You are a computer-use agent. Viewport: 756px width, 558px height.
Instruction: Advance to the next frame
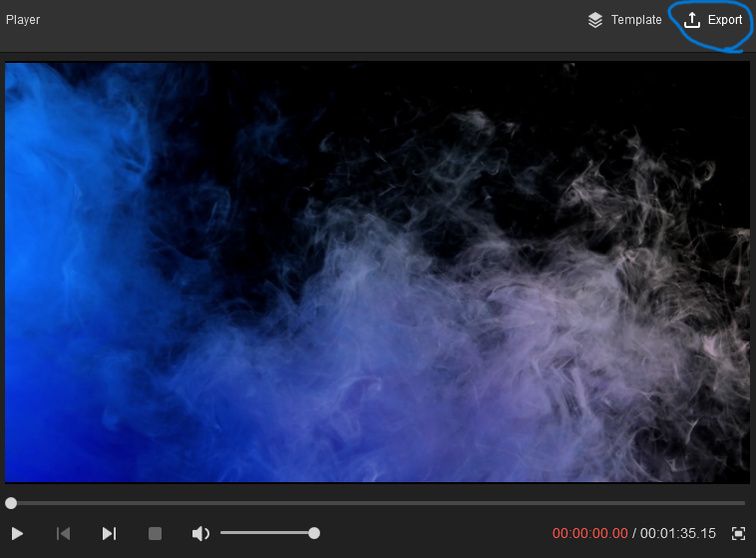tap(109, 534)
